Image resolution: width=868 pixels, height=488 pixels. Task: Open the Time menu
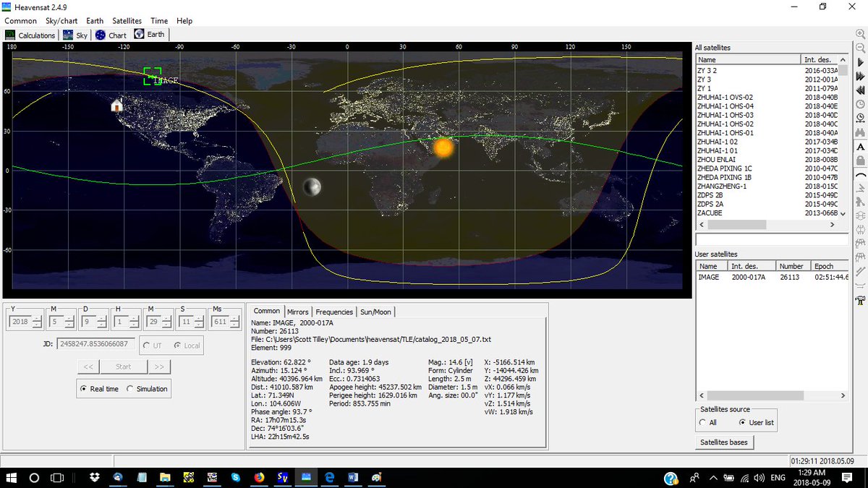point(159,21)
